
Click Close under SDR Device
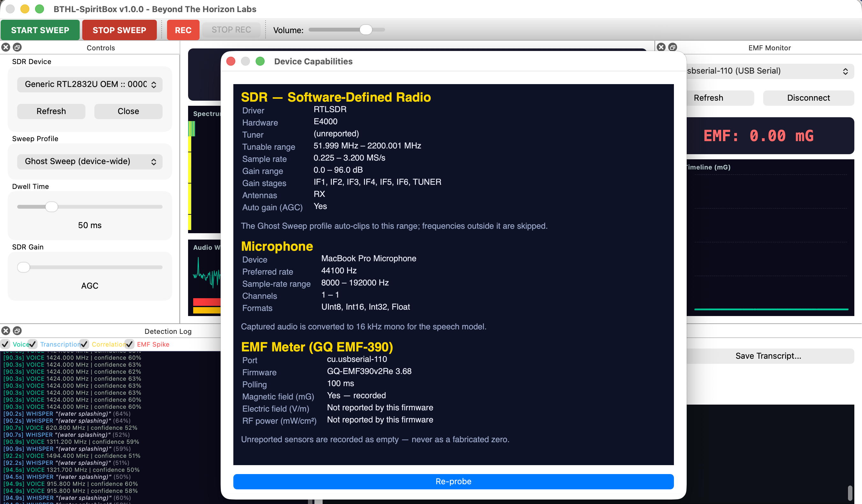tap(128, 112)
